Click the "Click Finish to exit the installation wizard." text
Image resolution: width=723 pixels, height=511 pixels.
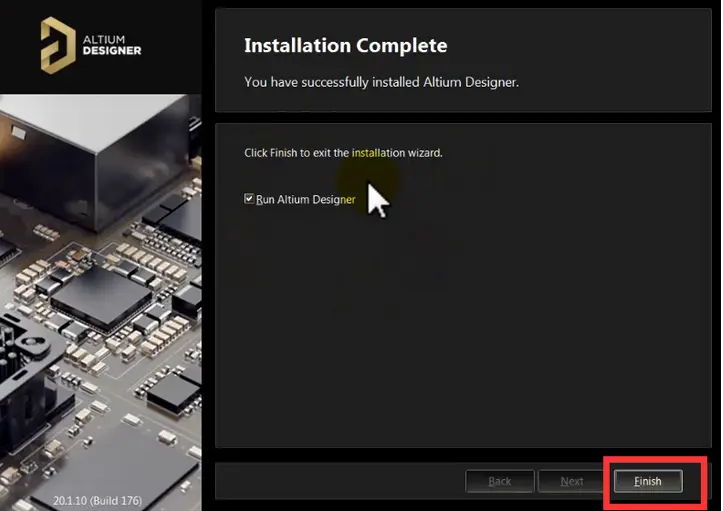[343, 153]
